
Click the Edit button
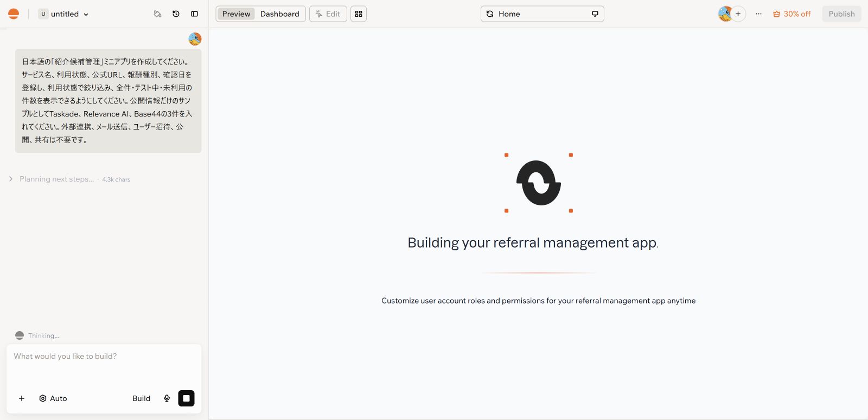(328, 14)
